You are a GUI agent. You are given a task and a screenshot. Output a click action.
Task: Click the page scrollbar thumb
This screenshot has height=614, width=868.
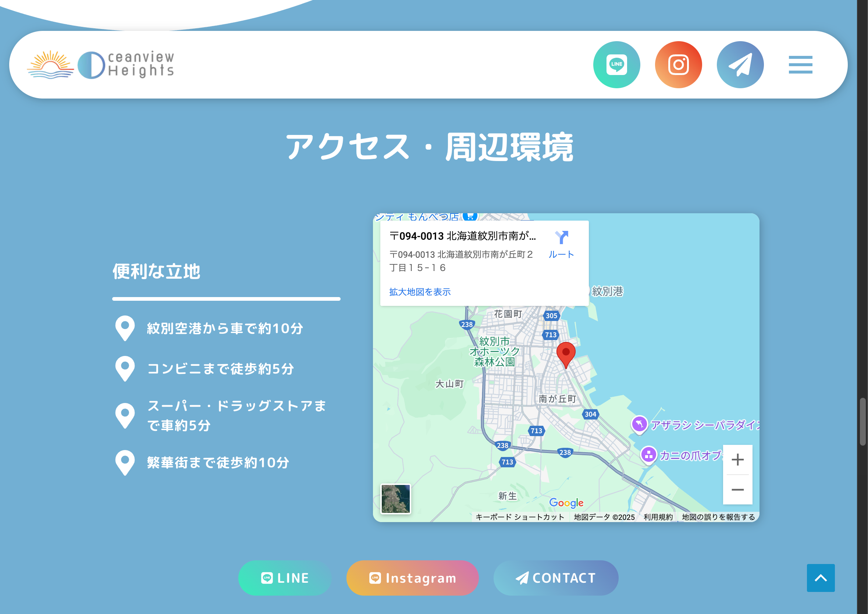[863, 422]
